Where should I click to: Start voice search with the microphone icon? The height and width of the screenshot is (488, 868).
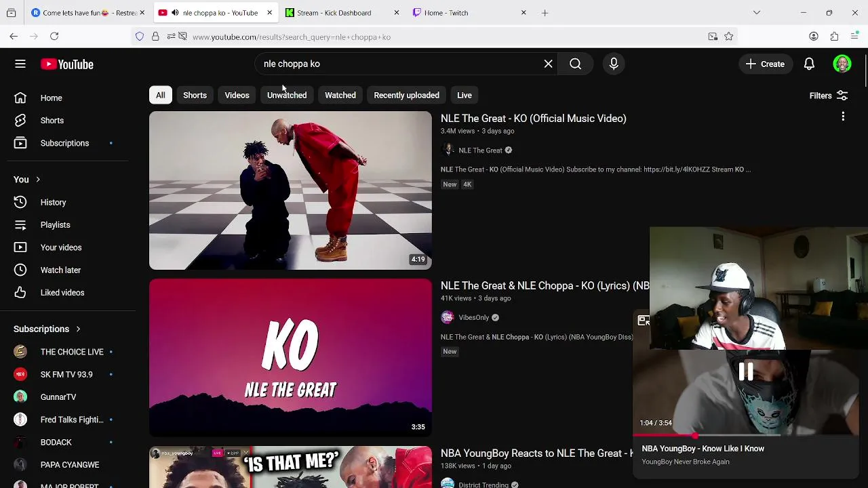coord(614,64)
